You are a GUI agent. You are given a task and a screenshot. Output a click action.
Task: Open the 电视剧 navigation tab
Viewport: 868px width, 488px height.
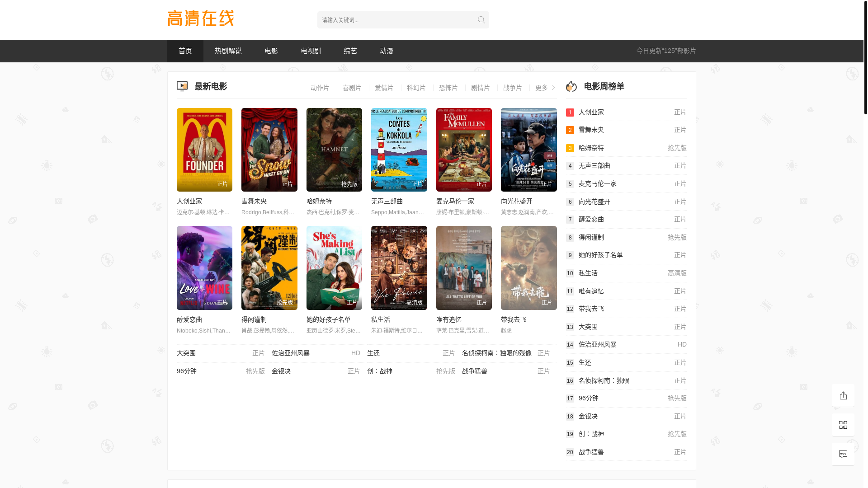point(311,51)
